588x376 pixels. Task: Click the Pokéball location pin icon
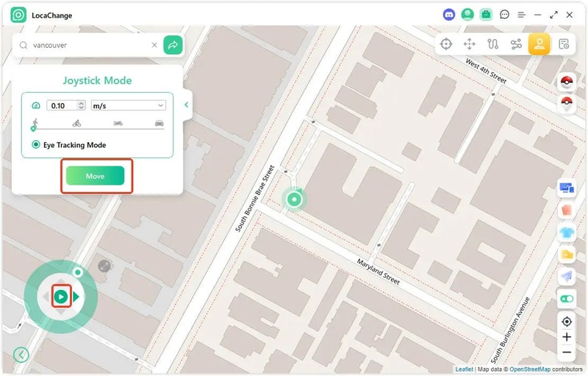tap(567, 104)
